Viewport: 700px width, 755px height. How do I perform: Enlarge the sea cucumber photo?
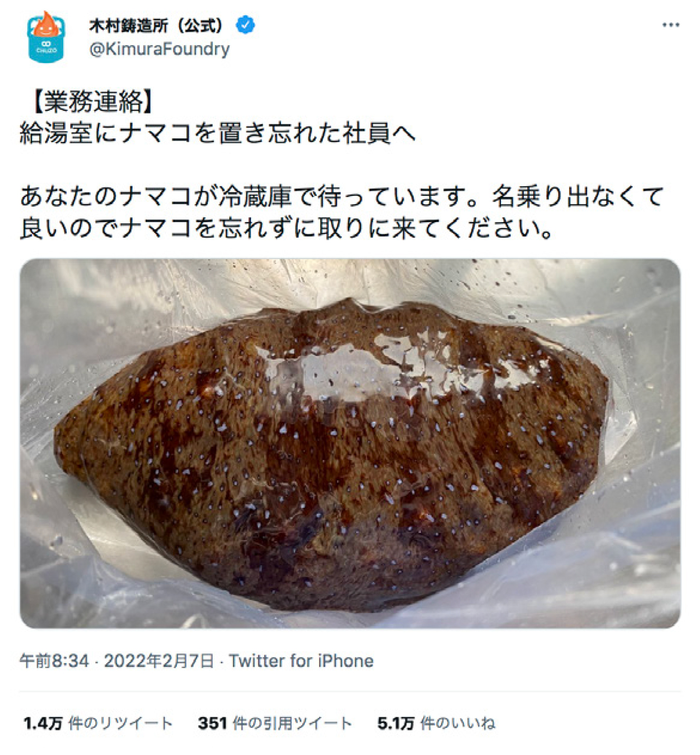(x=350, y=443)
